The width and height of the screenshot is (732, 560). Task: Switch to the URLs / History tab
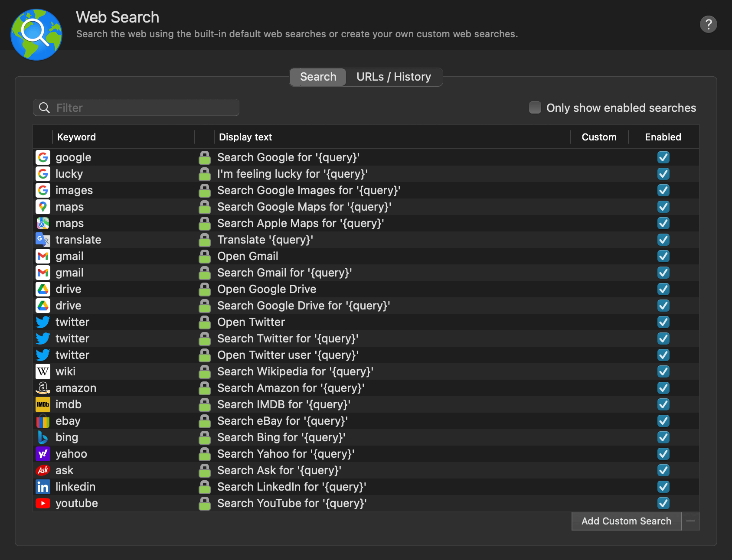tap(393, 77)
